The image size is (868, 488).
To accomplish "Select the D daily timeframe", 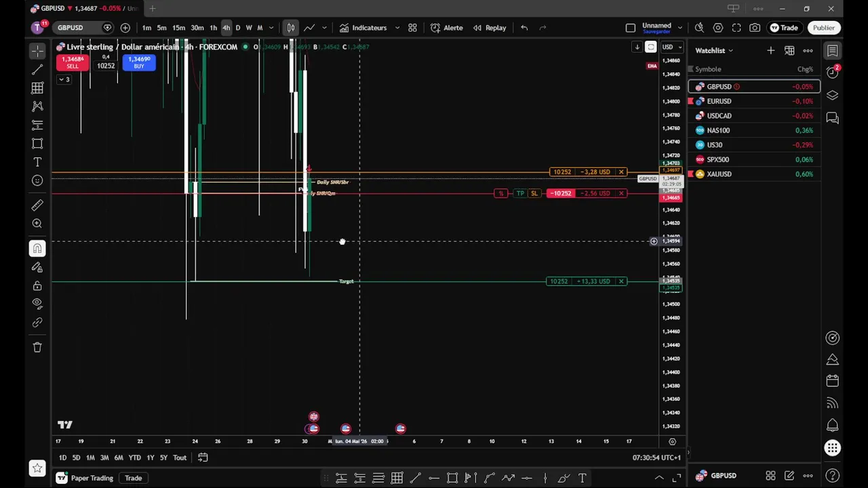I will 237,28.
